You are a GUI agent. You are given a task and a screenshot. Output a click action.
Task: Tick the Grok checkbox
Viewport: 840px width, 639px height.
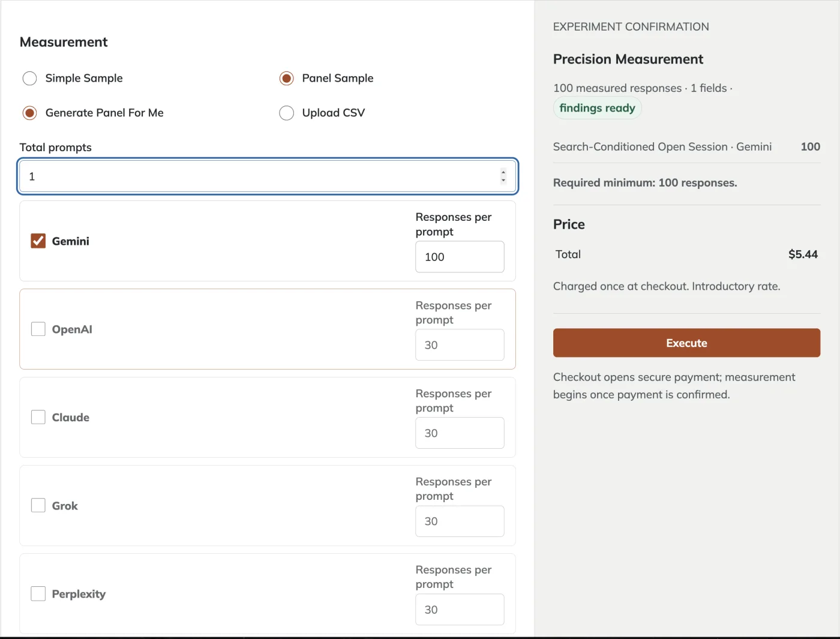38,505
